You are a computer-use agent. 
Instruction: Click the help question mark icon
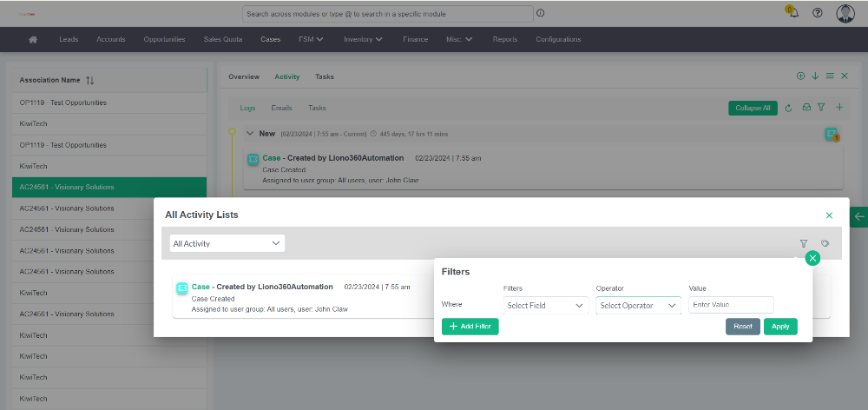pos(817,13)
